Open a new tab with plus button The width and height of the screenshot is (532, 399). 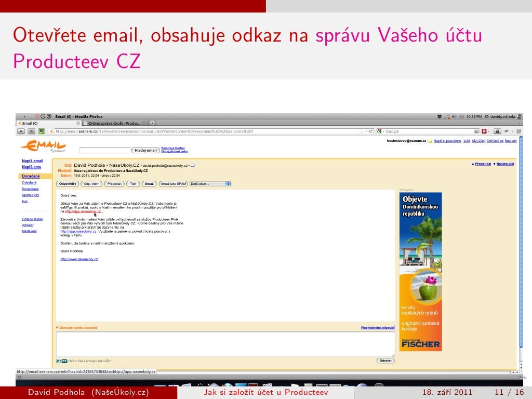pyautogui.click(x=152, y=123)
